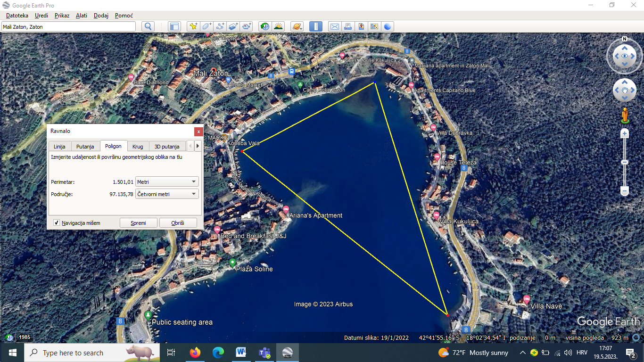Click the Mali Zaton search field
This screenshot has width=644, height=362.
(68, 27)
